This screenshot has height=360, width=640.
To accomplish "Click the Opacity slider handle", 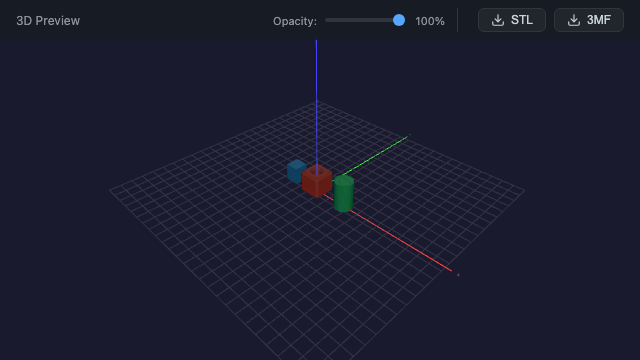I will tap(399, 20).
